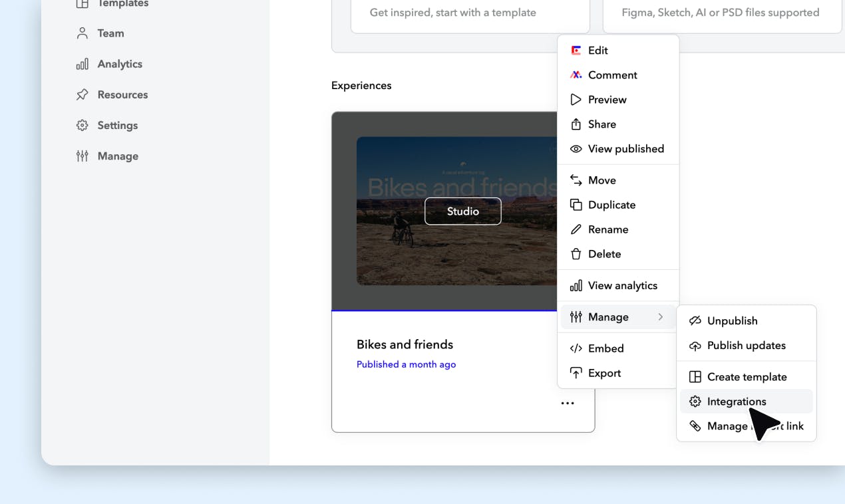The image size is (845, 504).
Task: Select Rename in the context menu
Action: (618, 229)
